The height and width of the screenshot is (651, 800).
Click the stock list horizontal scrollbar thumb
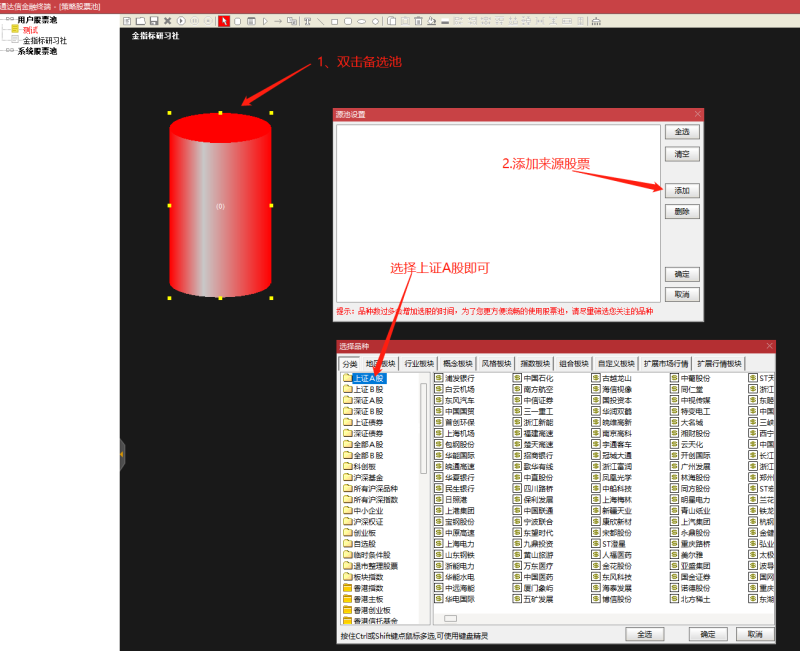click(x=451, y=618)
